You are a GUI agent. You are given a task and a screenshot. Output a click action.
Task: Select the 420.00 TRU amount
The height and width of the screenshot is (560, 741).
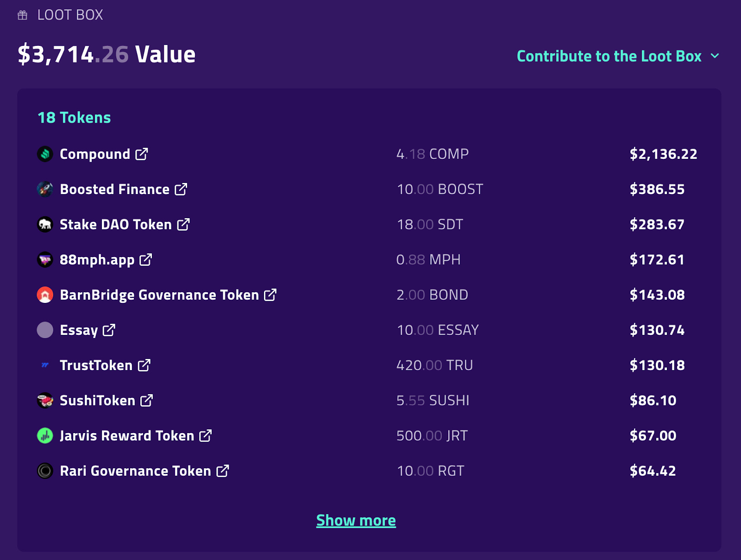point(435,365)
